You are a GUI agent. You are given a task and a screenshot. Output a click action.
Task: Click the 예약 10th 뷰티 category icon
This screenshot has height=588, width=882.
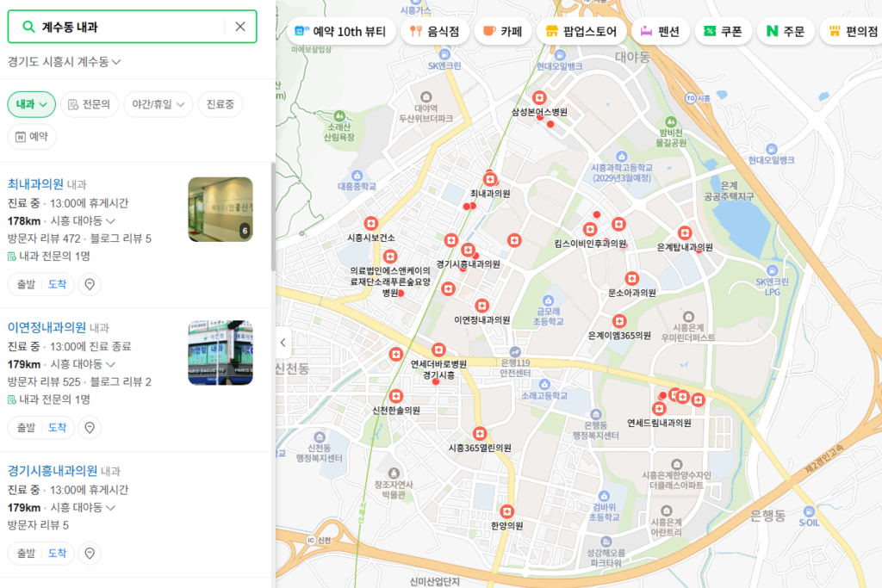[300, 29]
